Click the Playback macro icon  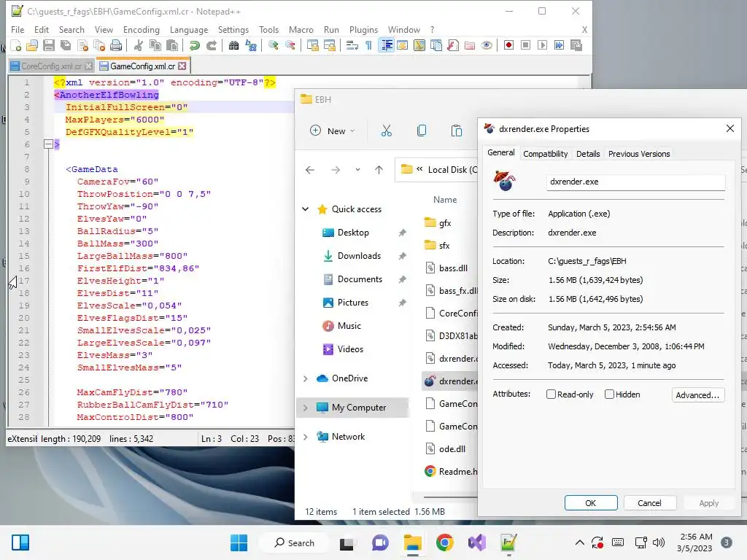click(542, 45)
